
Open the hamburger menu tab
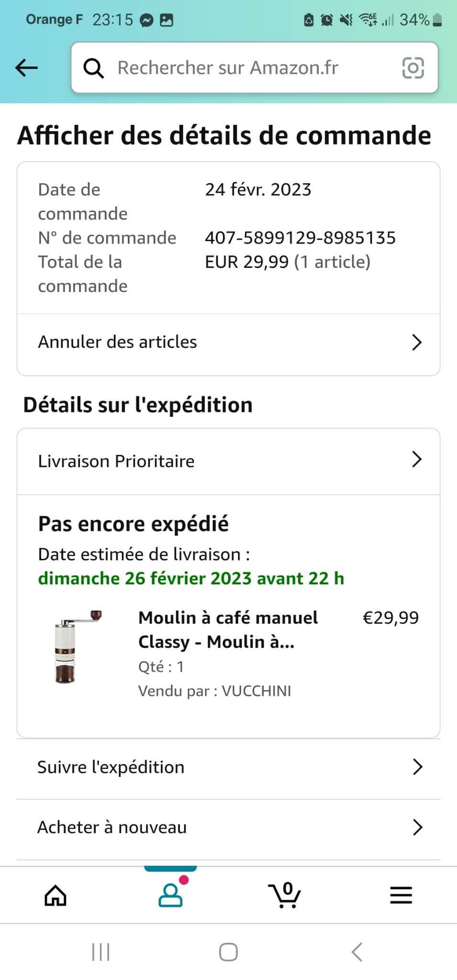click(x=401, y=895)
